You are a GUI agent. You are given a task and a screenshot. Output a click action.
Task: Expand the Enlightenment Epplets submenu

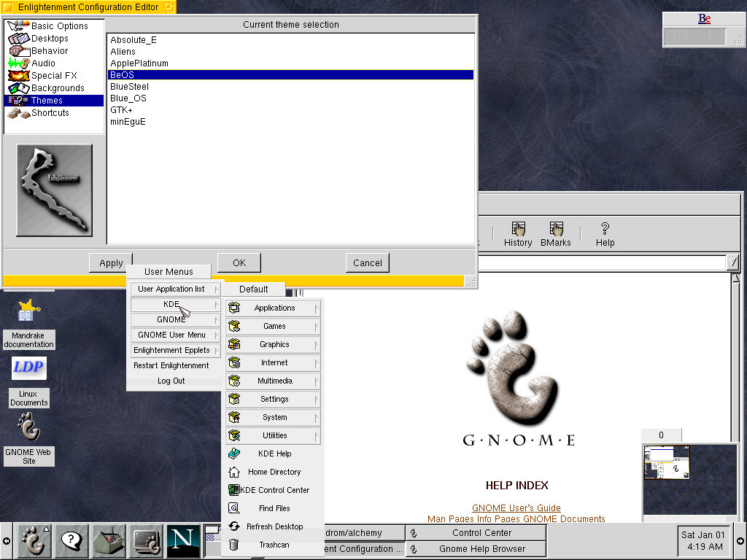tap(175, 350)
